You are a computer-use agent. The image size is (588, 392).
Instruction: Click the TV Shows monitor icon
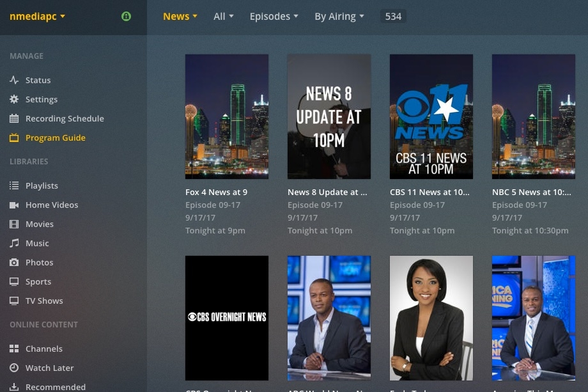click(x=14, y=301)
